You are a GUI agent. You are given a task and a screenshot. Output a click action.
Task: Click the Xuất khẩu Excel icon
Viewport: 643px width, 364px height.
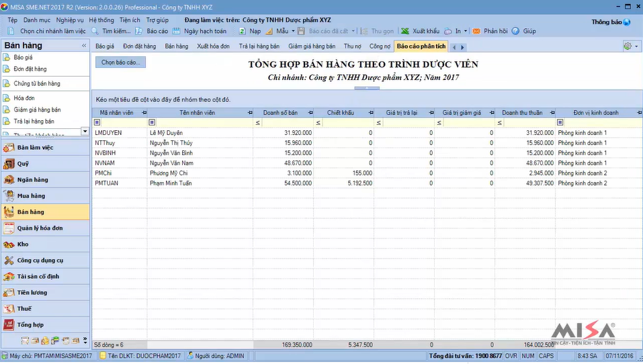(405, 31)
